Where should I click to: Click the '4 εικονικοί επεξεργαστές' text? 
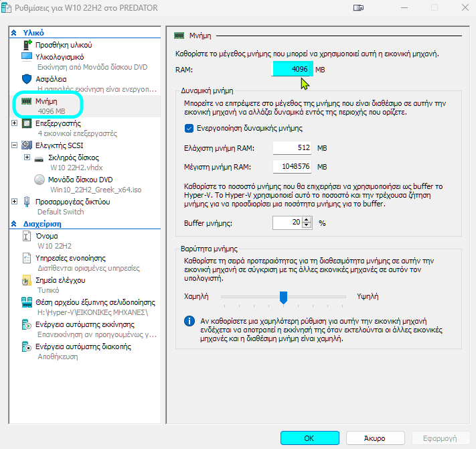(77, 133)
